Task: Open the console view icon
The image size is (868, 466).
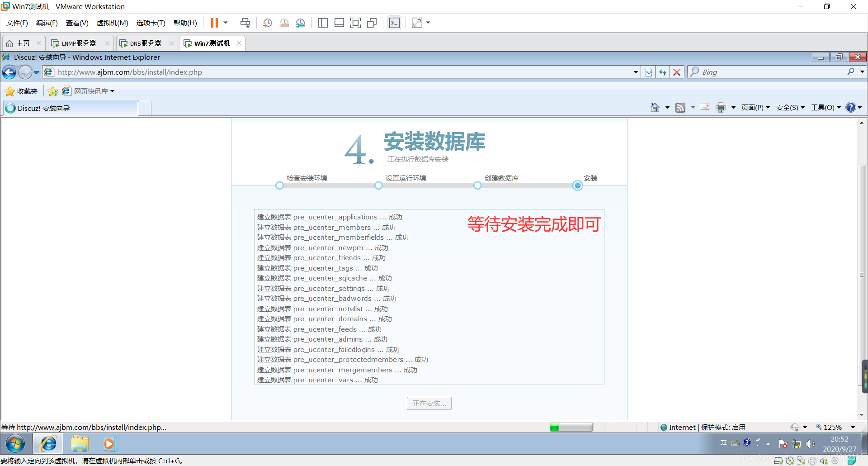Action: (x=394, y=23)
